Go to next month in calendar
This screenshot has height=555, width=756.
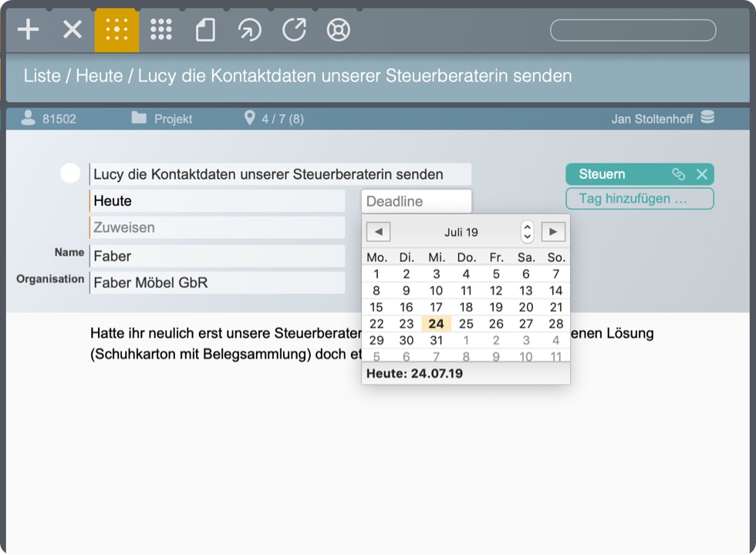553,231
